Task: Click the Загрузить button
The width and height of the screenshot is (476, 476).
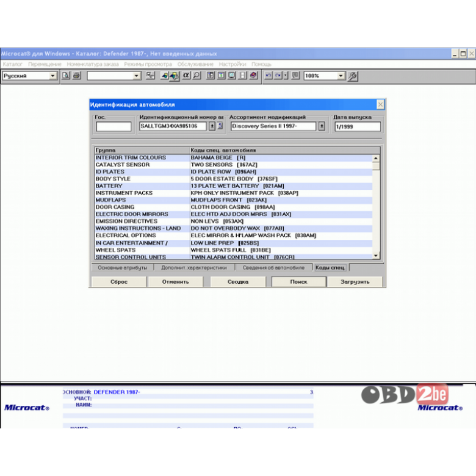Action: click(355, 282)
